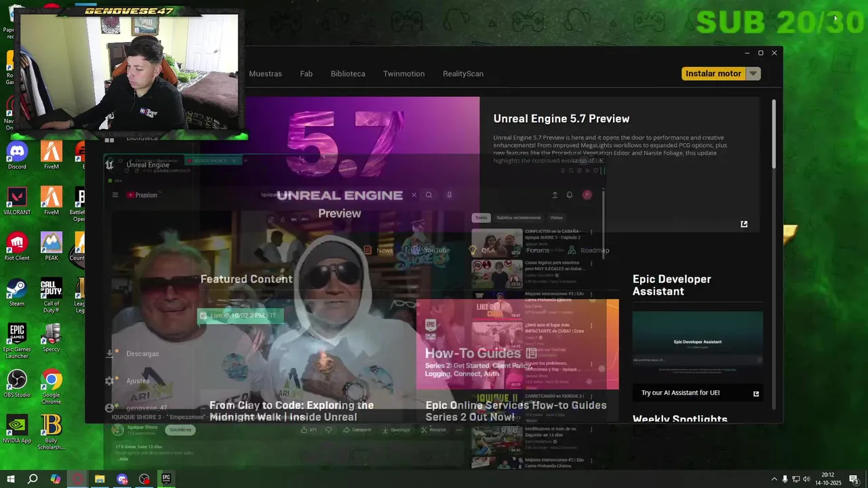868x488 pixels.
Task: Open the external link icon on the 5.7 banner
Action: point(744,224)
